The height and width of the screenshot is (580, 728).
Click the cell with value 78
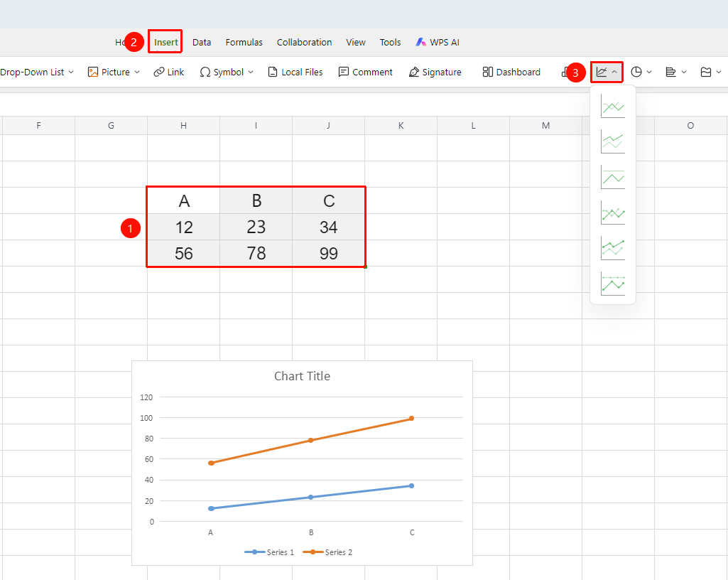[x=256, y=253]
